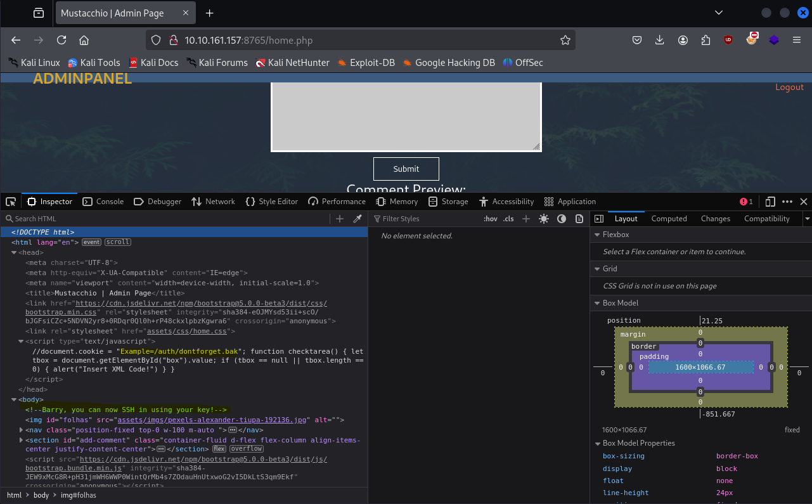Image resolution: width=812 pixels, height=504 pixels.
Task: Reload the current page
Action: click(61, 40)
